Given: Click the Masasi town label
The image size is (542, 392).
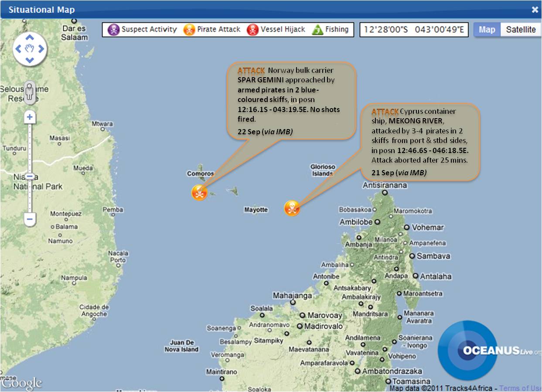Looking at the screenshot, I should tap(60, 138).
